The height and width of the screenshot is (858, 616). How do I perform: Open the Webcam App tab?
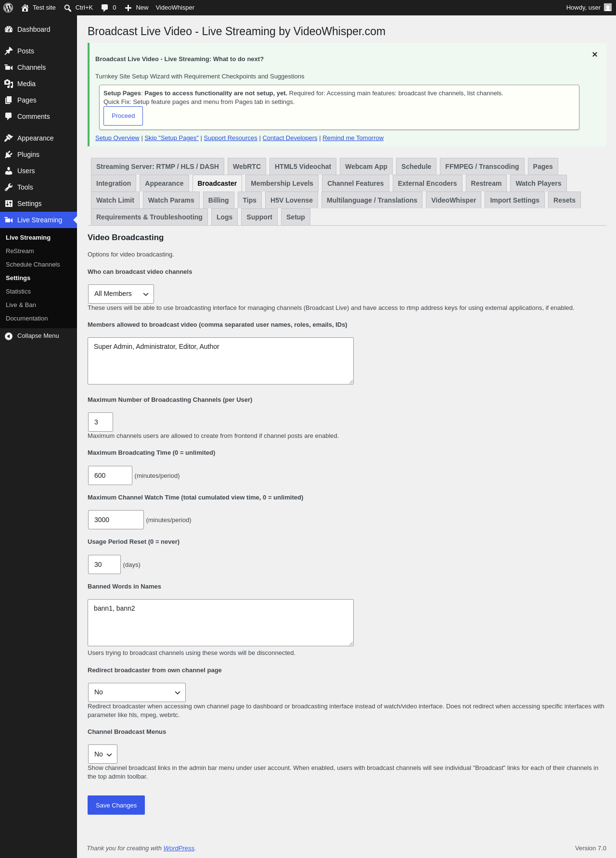(x=366, y=166)
